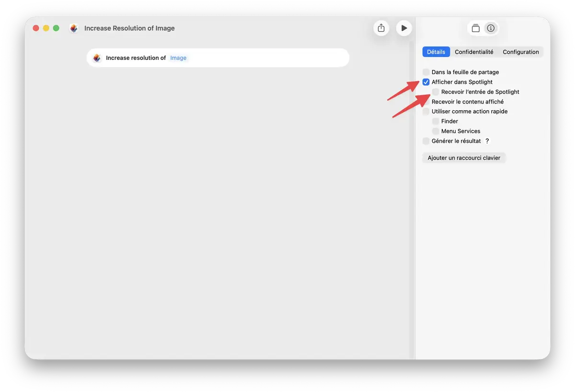
Task: Enable "Recevoir le contenu affiché"
Action: tap(425, 102)
